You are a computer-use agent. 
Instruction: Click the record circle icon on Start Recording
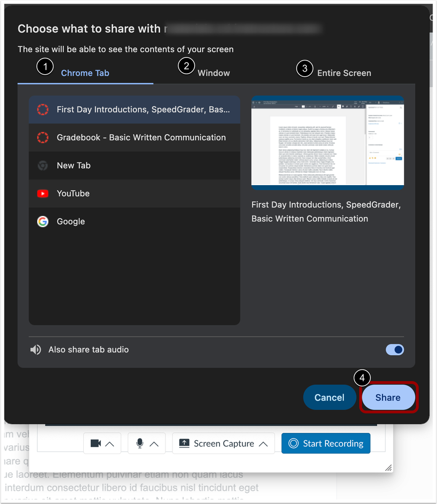point(294,443)
